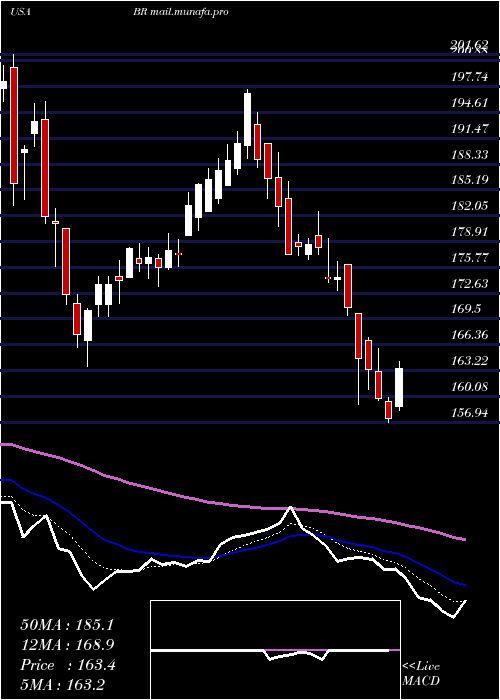The image size is (500, 700).
Task: Click the 169.5 price axis label
Action: (x=466, y=309)
